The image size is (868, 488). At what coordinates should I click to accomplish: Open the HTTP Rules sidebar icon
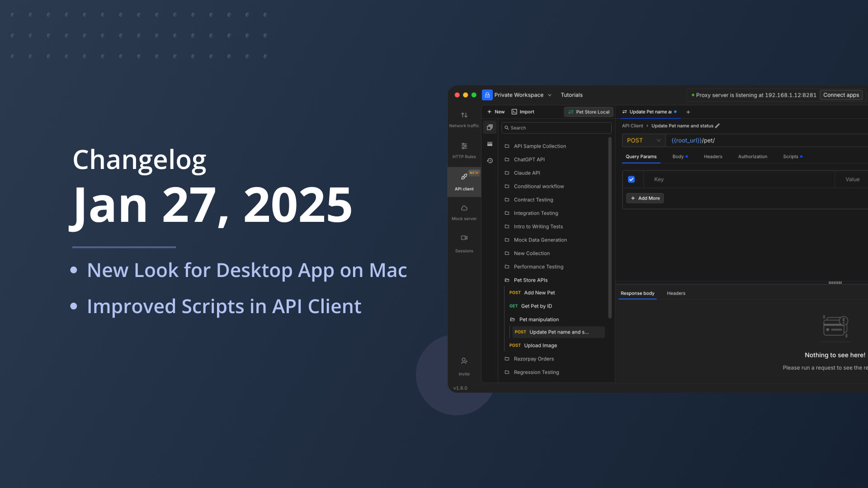point(464,146)
